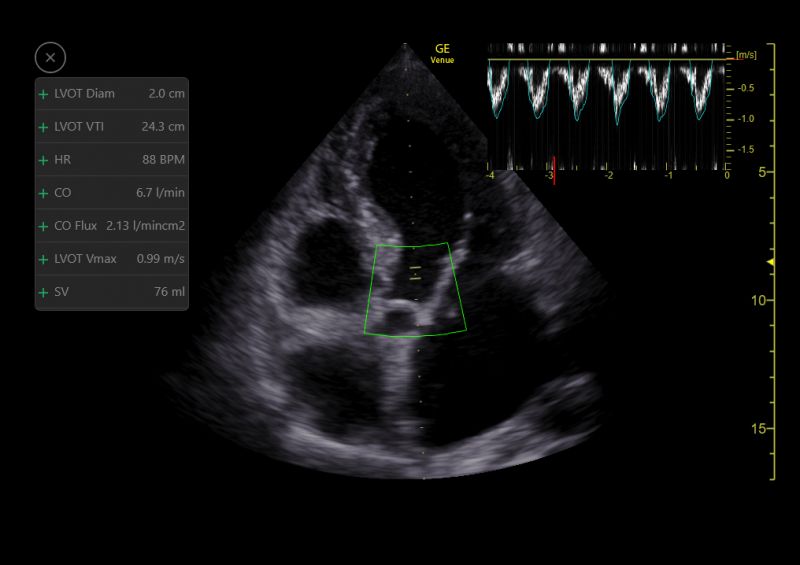This screenshot has height=565, width=800.
Task: Select the HR 88 BPM measurement
Action: (x=112, y=160)
